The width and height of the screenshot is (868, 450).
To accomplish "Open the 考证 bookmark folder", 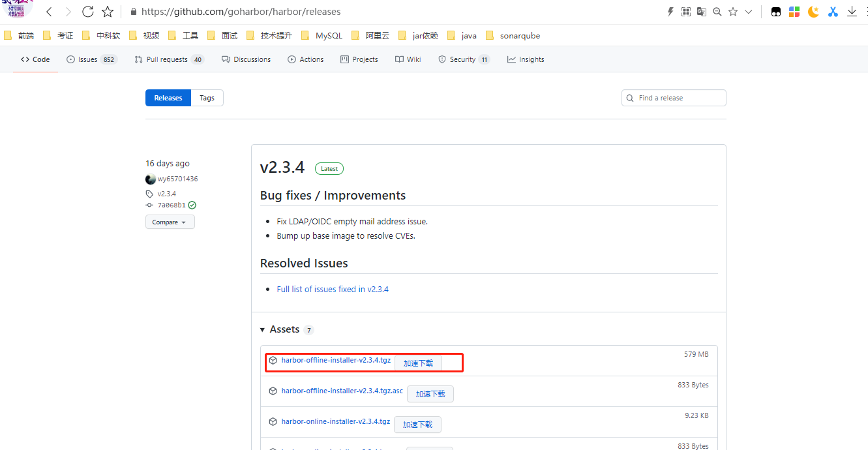I will click(x=58, y=36).
